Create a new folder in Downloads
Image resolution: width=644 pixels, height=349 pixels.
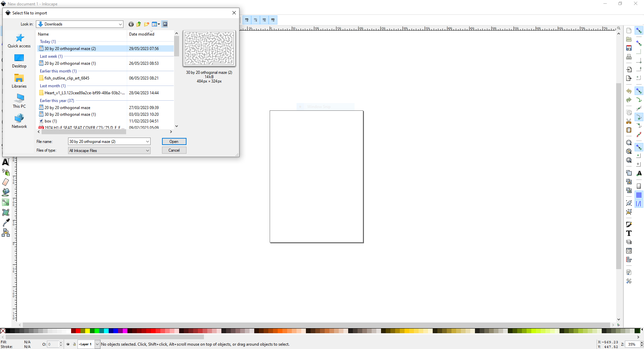(147, 24)
